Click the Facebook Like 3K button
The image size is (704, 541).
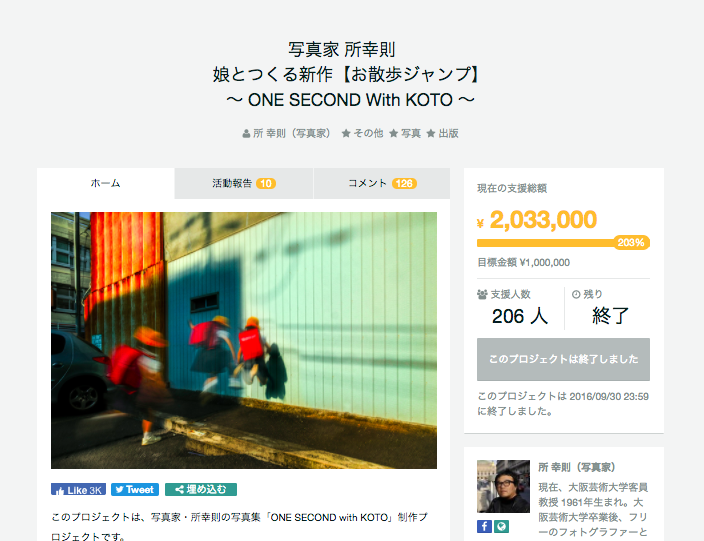tap(78, 490)
